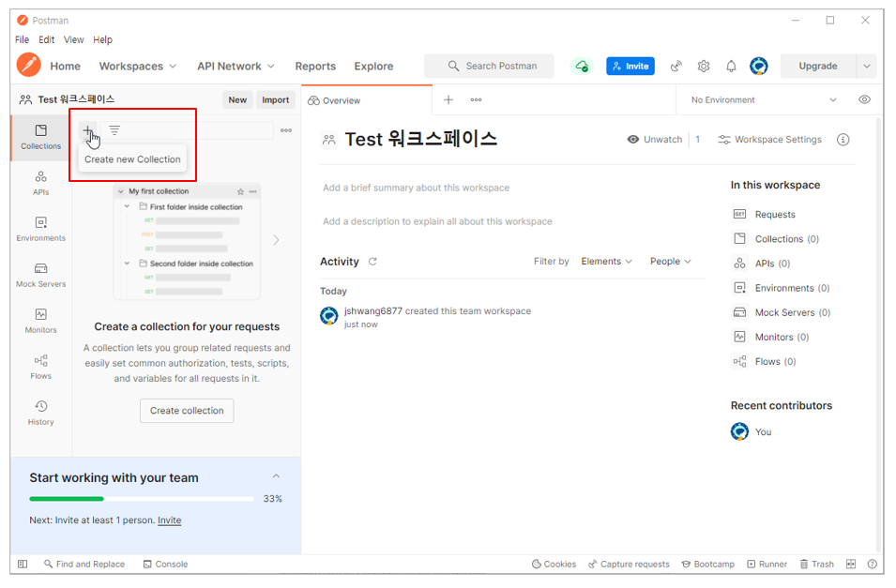Viewport: 896px width, 588px height.
Task: Select the Overview tab
Action: (367, 100)
